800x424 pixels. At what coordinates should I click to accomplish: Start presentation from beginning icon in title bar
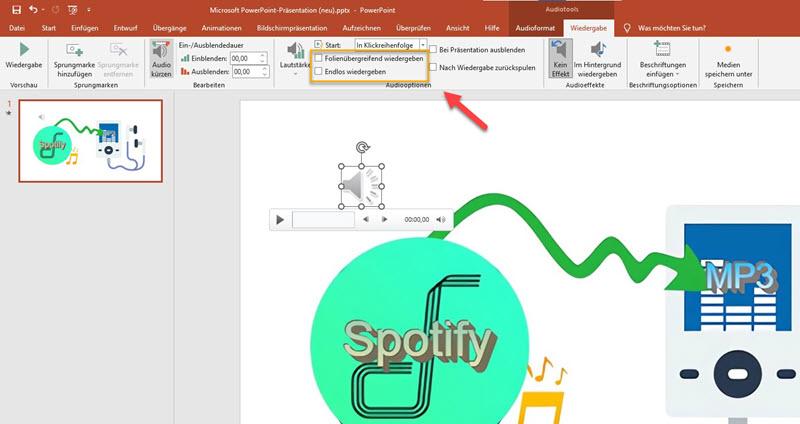(73, 10)
